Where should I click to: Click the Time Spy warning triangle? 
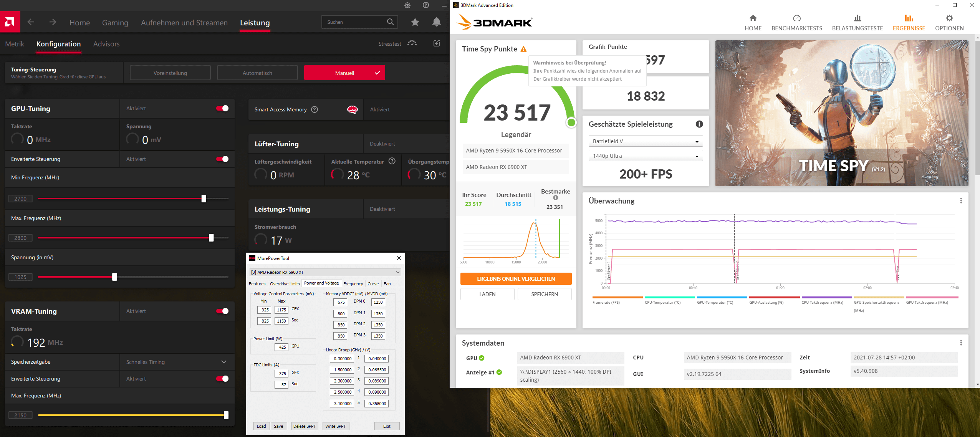pyautogui.click(x=523, y=49)
